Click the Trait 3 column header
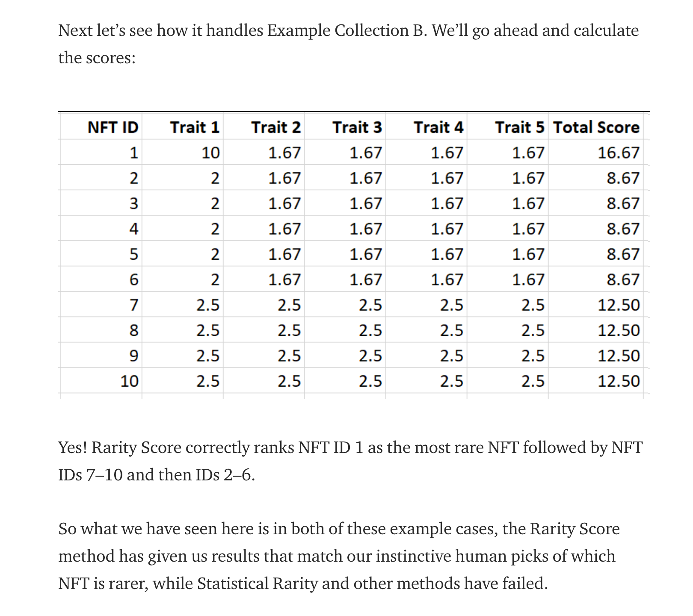 357,127
